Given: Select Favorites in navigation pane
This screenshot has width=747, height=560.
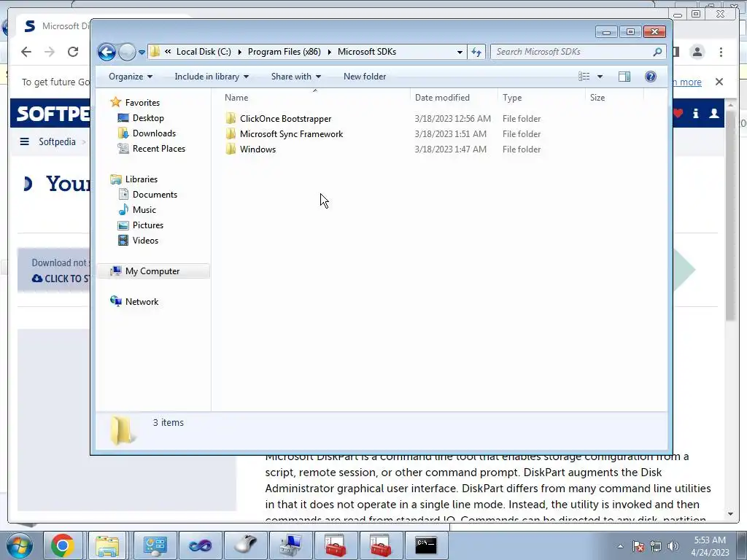Looking at the screenshot, I should click(x=142, y=102).
